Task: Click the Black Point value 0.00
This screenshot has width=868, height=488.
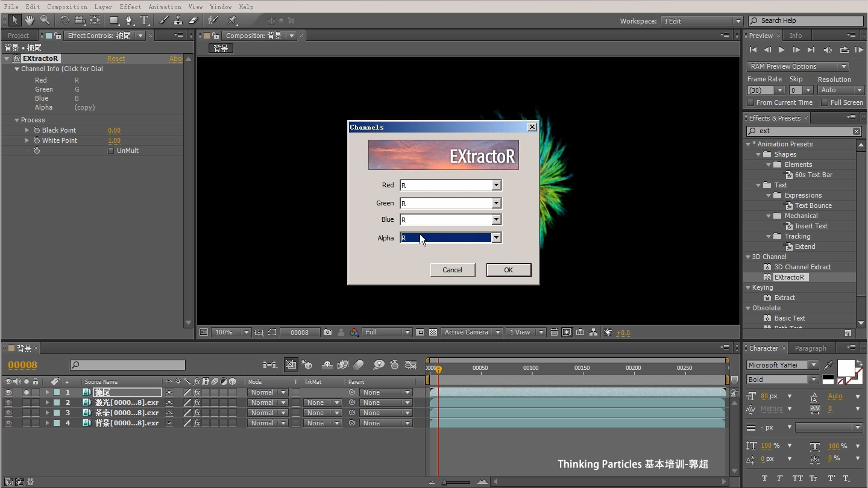Action: [x=114, y=130]
